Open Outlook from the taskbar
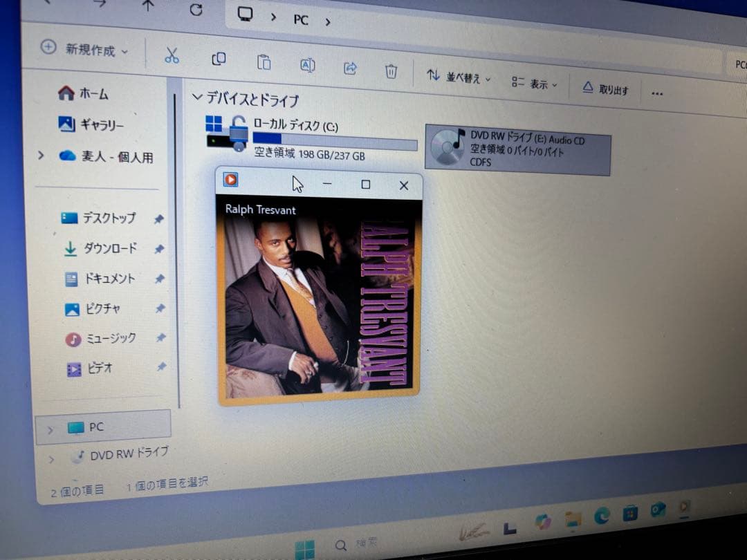747x560 pixels. (658, 510)
